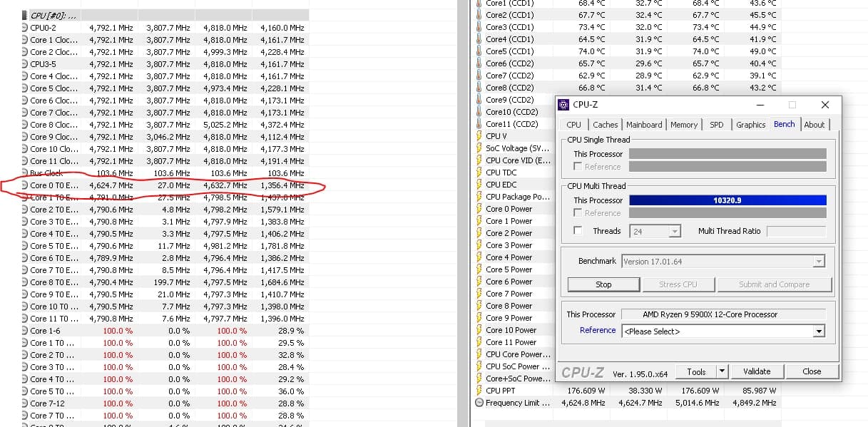Click thermometer icon of Core11 (CCD2)

pos(479,124)
